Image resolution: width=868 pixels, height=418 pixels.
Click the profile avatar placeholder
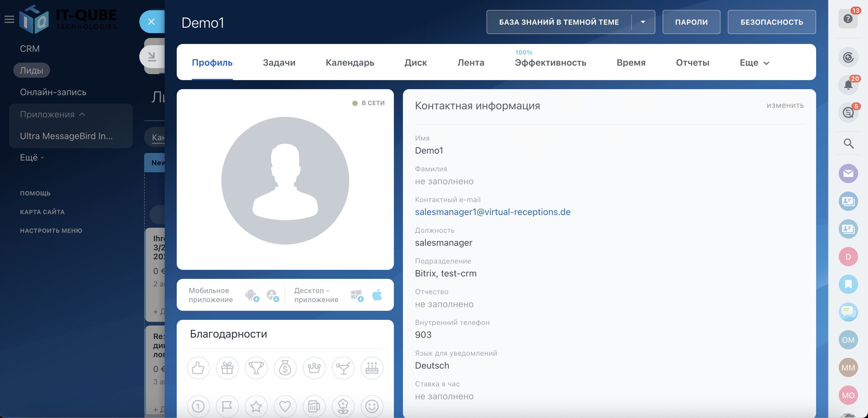(285, 180)
